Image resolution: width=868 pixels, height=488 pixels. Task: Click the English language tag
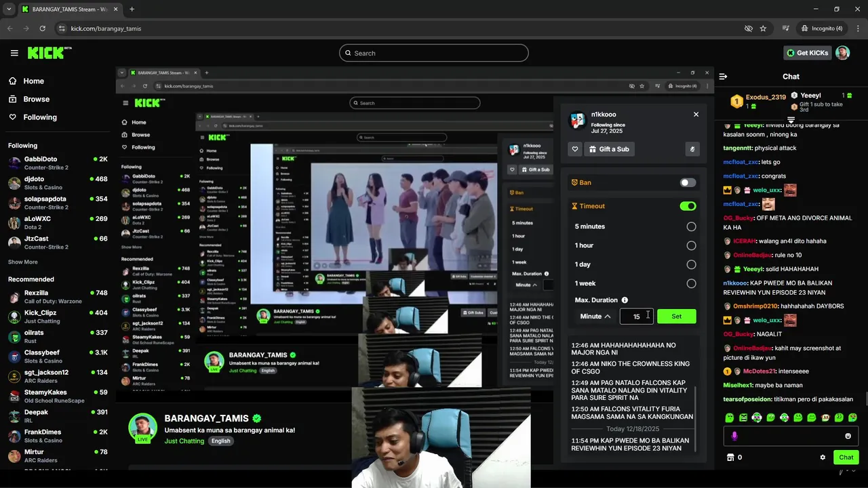220,441
